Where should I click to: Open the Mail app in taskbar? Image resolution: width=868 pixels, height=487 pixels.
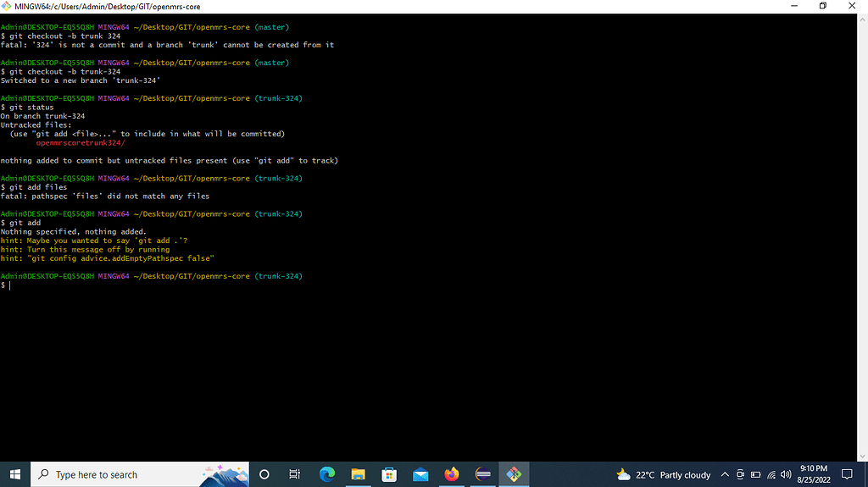coord(420,474)
